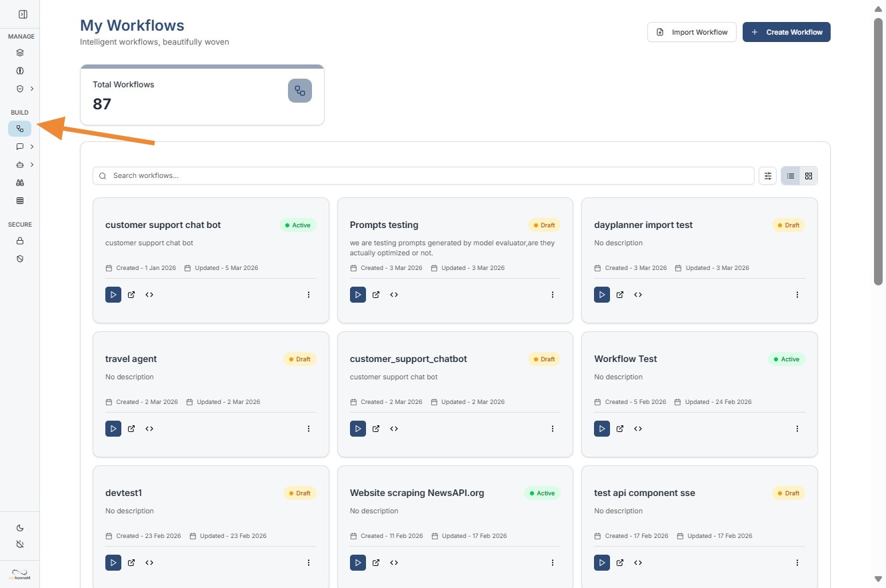
Task: Open three-dot menu on dayplanner import test
Action: (x=797, y=295)
